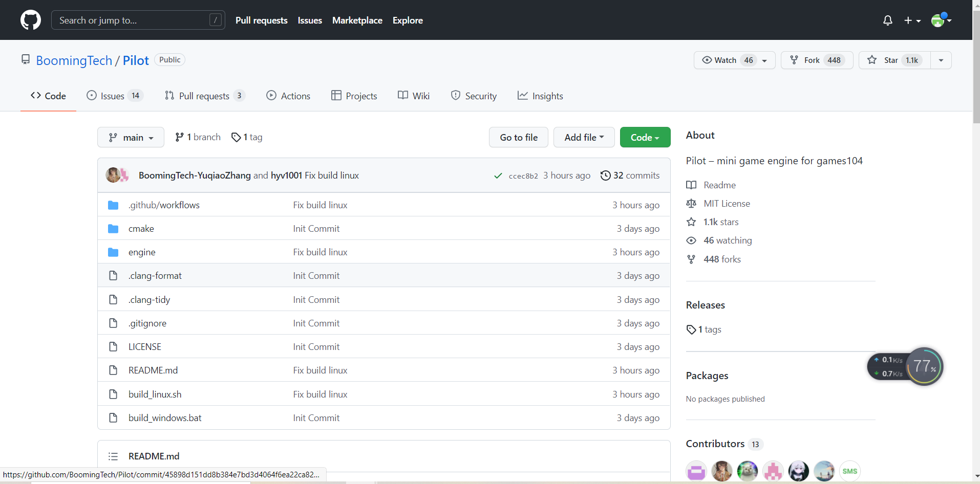This screenshot has width=980, height=484.
Task: Open the Projects tab
Action: (354, 96)
